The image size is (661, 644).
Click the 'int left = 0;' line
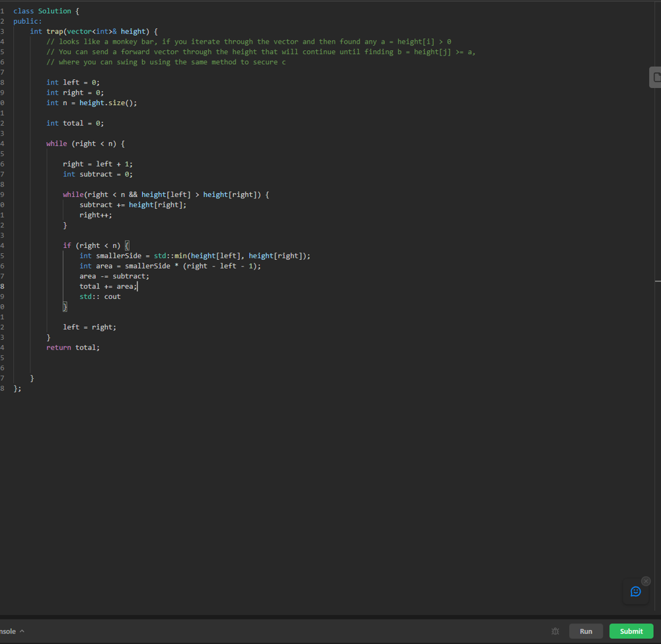click(73, 82)
